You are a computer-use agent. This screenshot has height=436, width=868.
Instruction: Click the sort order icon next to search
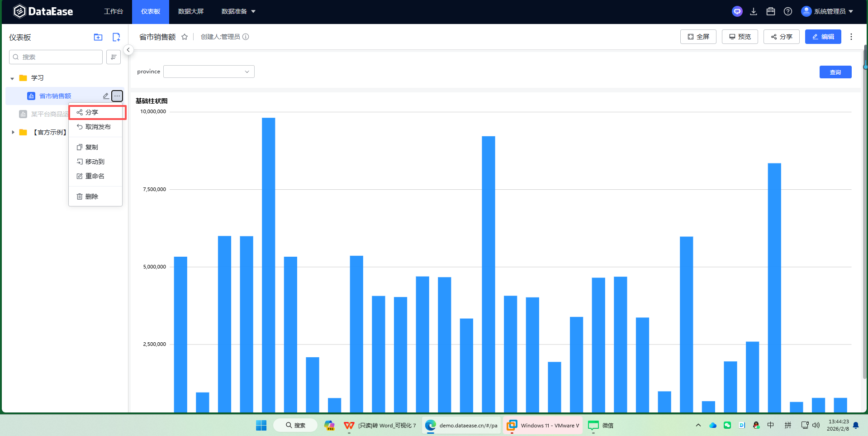click(x=114, y=57)
